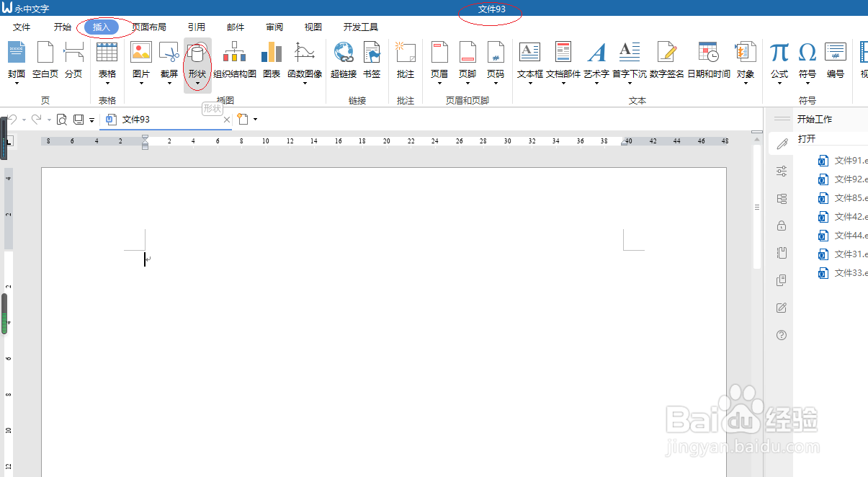868x477 pixels.
Task: Expand the header (页眉) dropdown arrow
Action: click(439, 84)
